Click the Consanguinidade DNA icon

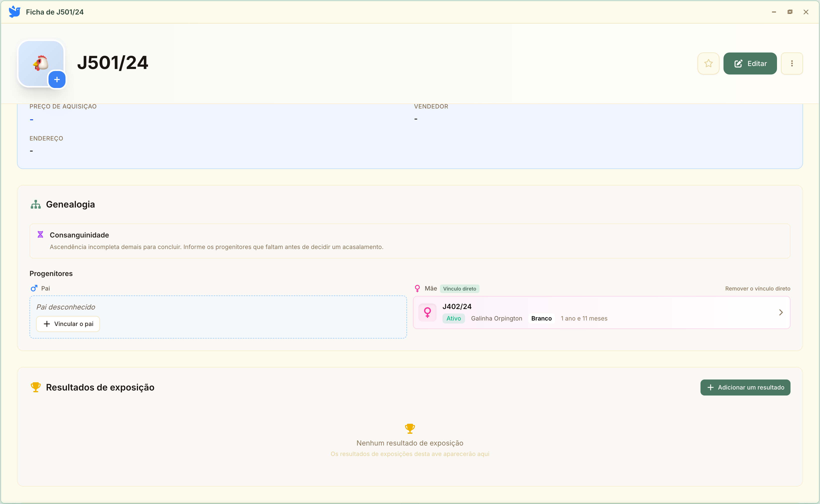point(40,235)
